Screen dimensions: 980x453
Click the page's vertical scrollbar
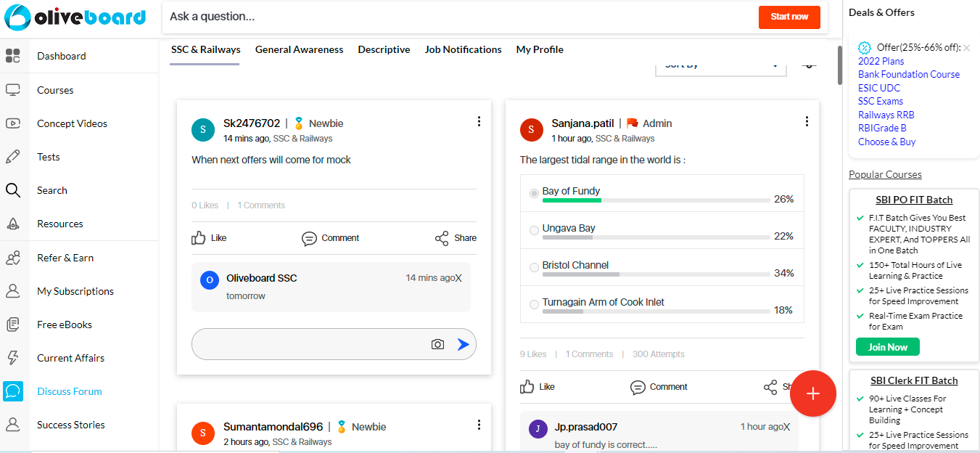tap(840, 65)
